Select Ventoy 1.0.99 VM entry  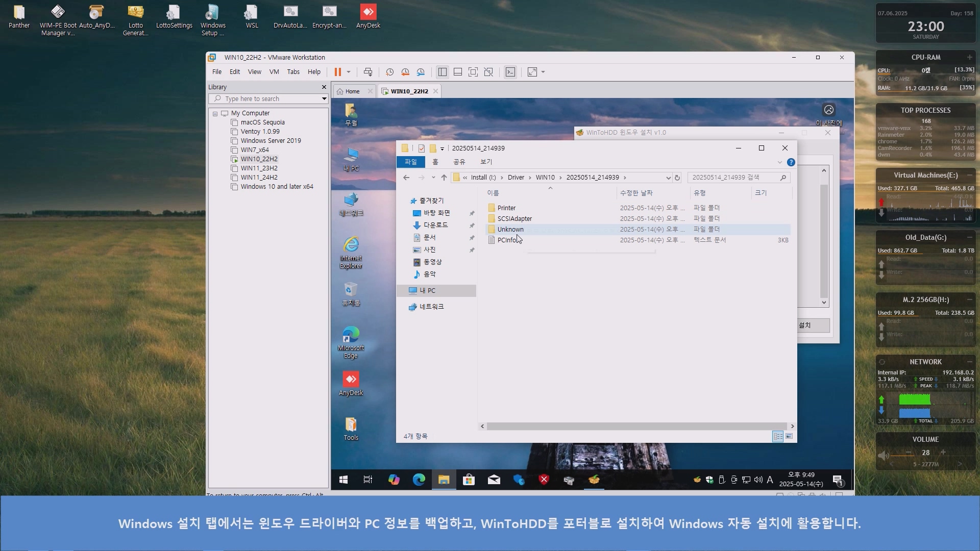point(260,132)
